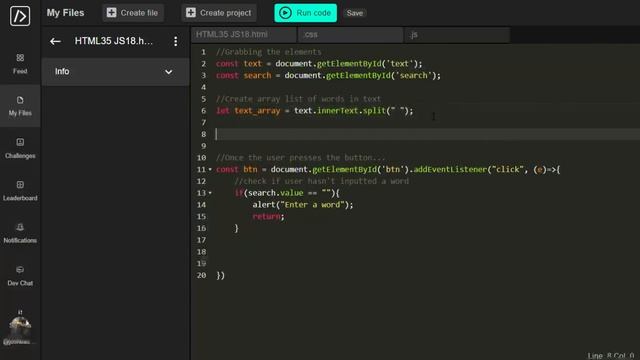Open the Feed sidebar icon
Image resolution: width=640 pixels, height=360 pixels.
(20, 58)
